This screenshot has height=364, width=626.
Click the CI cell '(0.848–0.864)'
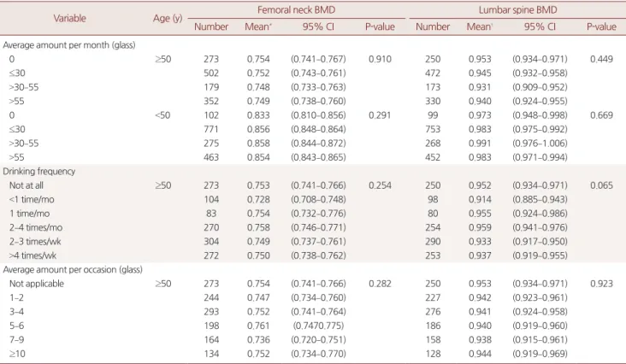pos(318,129)
